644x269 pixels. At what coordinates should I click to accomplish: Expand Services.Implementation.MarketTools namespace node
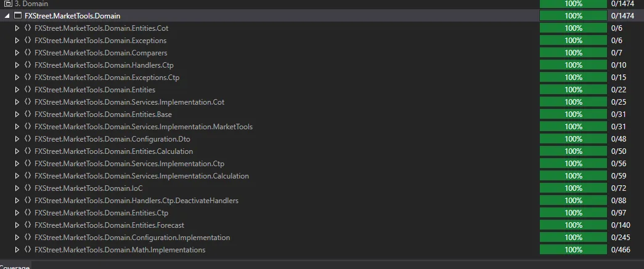click(17, 127)
